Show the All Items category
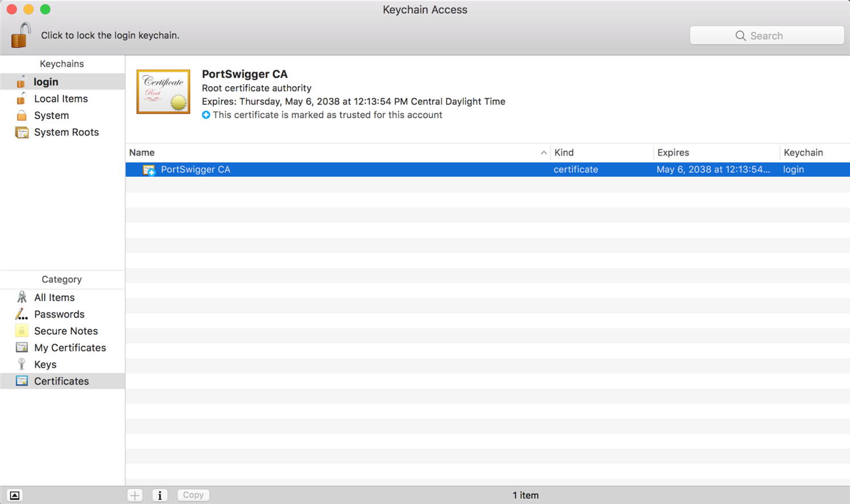The height and width of the screenshot is (504, 850). (x=54, y=298)
